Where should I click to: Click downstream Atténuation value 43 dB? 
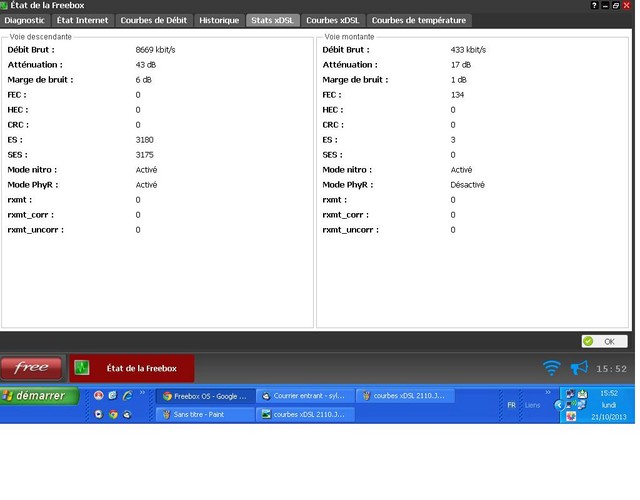(x=146, y=65)
